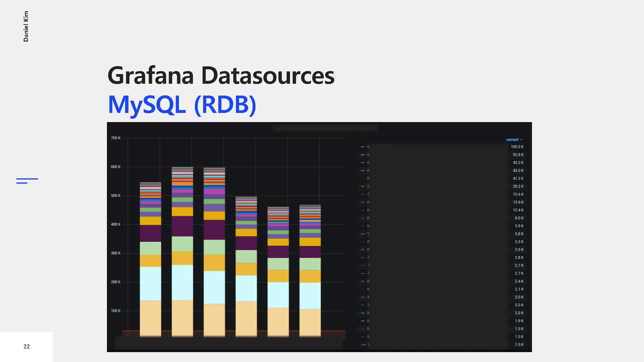644x362 pixels.
Task: Click the red dash for the 2.1 K series
Action: coord(362,289)
